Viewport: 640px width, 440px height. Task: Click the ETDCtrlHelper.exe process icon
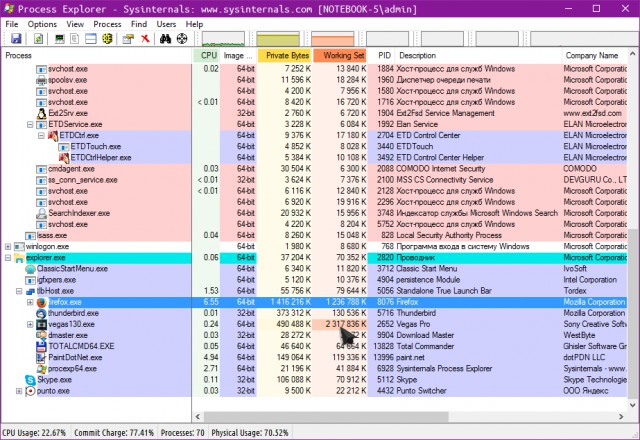(x=64, y=158)
